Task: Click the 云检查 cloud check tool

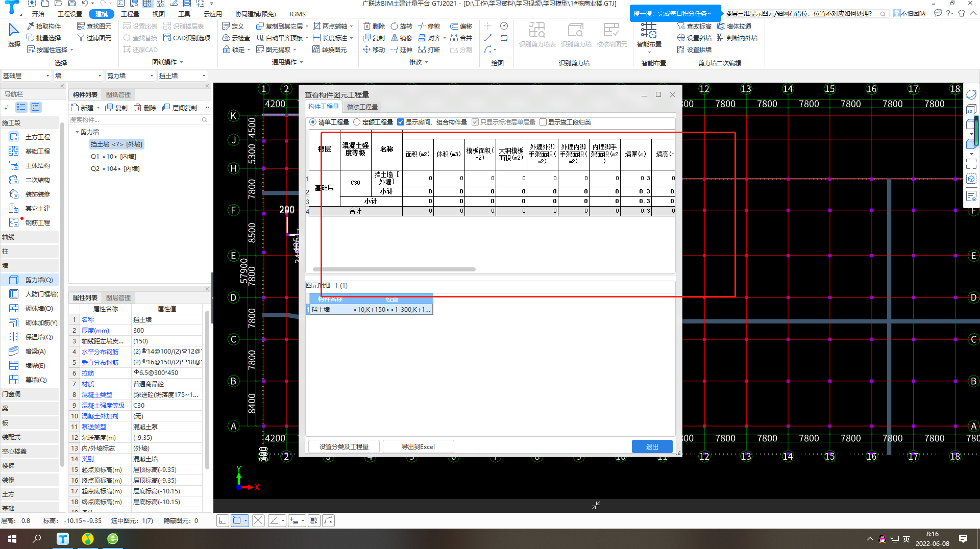Action: coord(236,38)
